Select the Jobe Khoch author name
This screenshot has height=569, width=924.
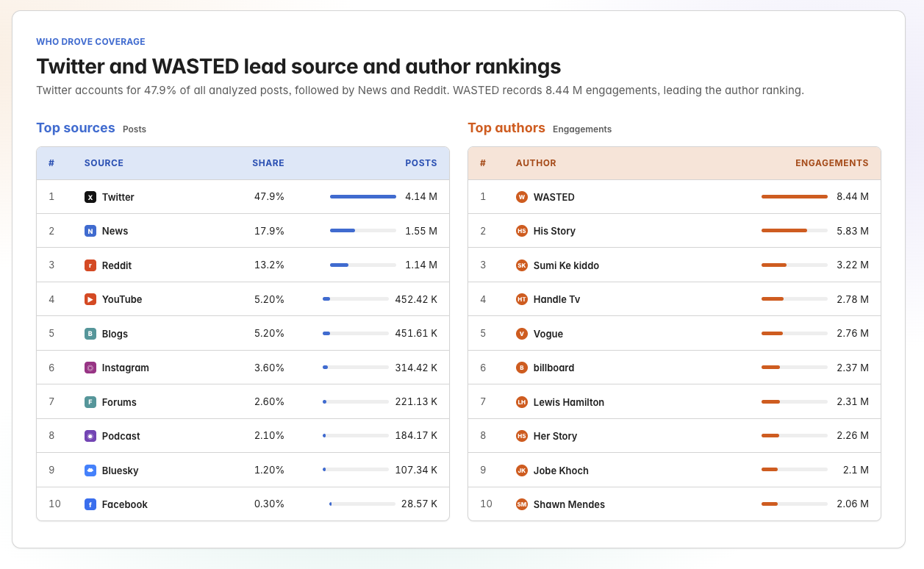click(x=561, y=470)
